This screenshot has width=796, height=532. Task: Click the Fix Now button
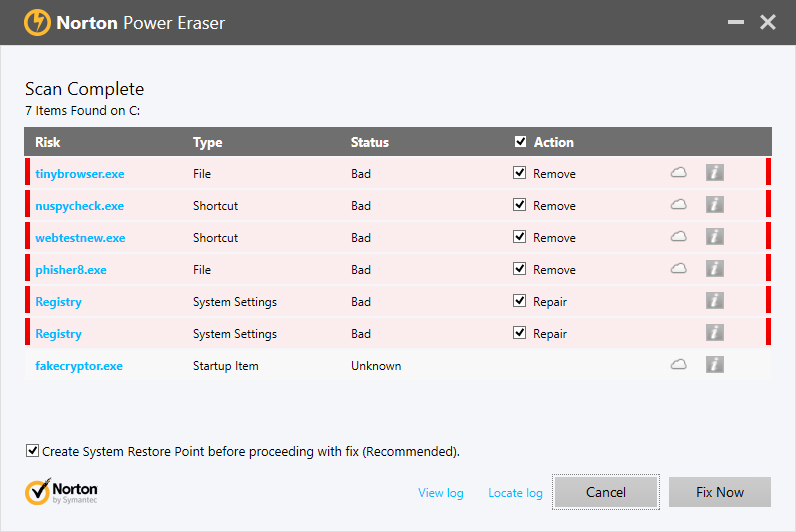click(720, 492)
